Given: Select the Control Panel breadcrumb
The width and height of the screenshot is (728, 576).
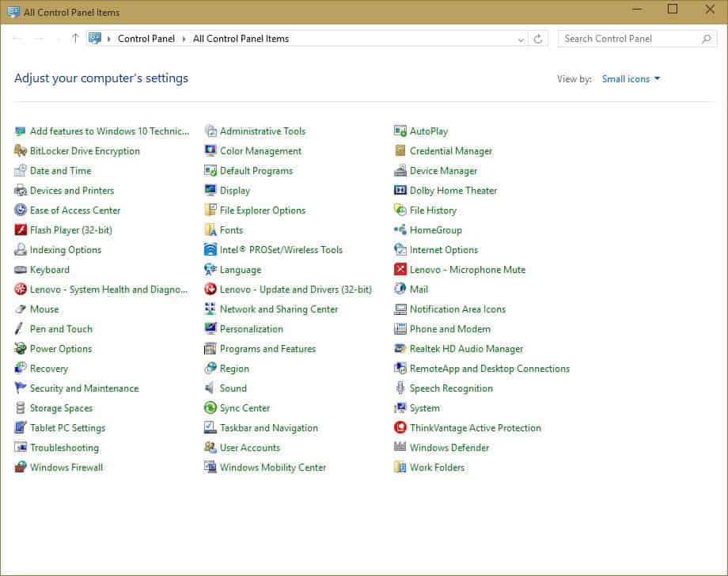Looking at the screenshot, I should (x=146, y=39).
